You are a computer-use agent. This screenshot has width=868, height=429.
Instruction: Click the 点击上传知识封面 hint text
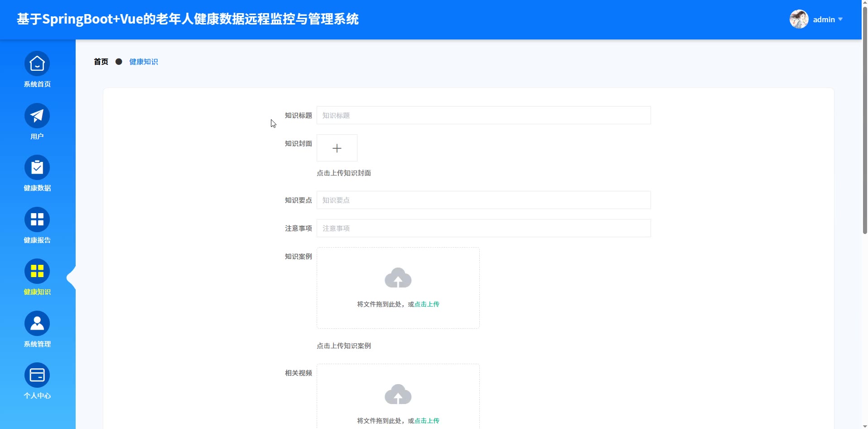pyautogui.click(x=344, y=173)
